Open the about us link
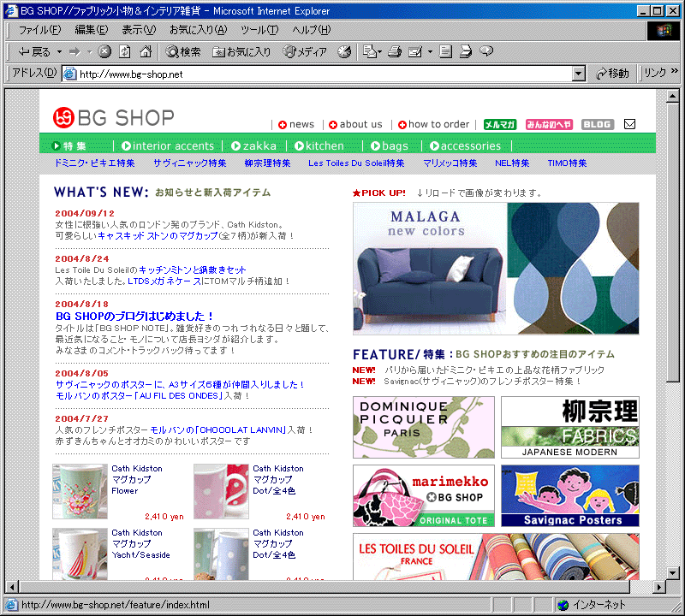Viewport: 685px width, 616px height. 355,124
